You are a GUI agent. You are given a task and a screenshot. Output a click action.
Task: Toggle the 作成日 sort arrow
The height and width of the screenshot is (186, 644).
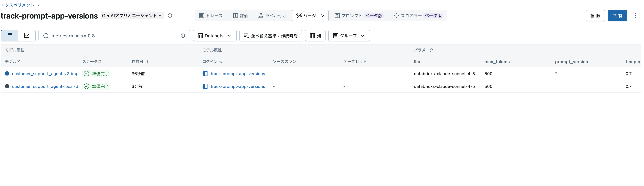148,61
